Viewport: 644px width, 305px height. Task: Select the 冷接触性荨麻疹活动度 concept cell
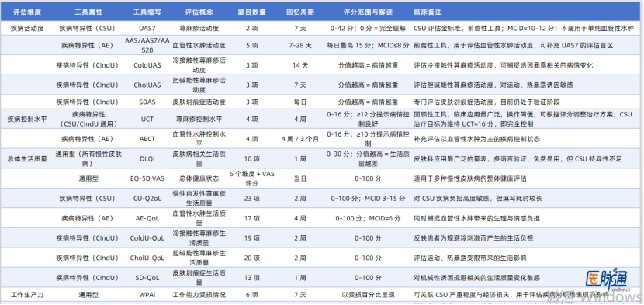(x=199, y=65)
